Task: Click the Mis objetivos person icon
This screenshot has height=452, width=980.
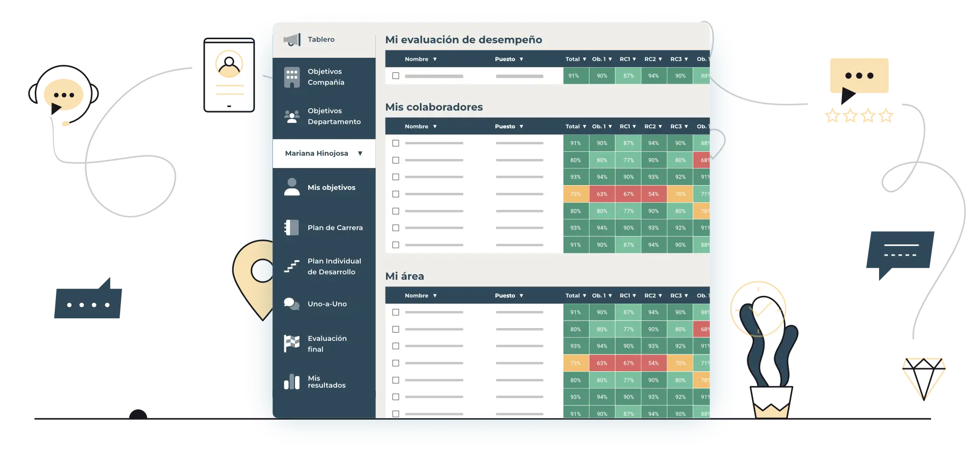Action: point(292,187)
